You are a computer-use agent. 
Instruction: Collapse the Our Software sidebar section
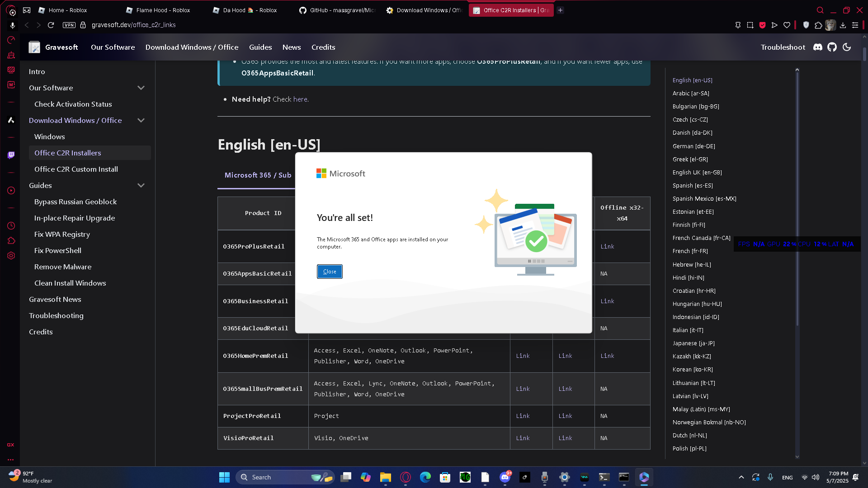[141, 88]
